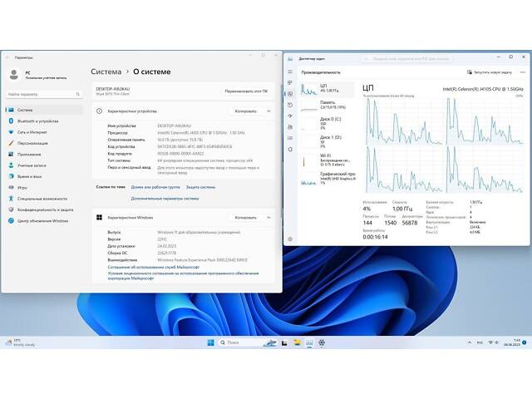Open Task Manager settings gear icon

[290, 239]
